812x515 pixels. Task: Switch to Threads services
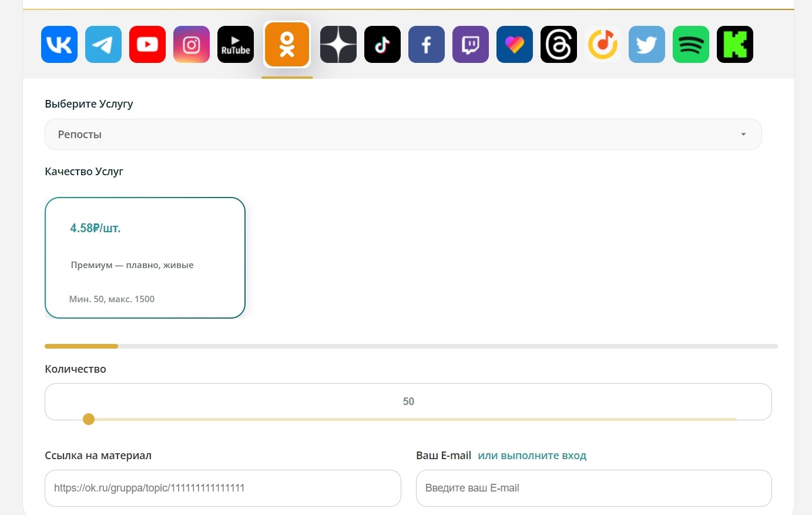559,44
